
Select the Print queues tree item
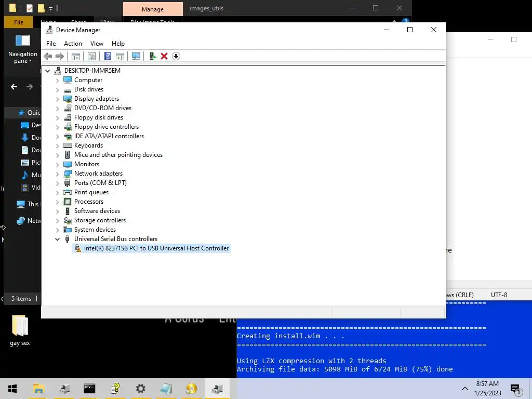[x=91, y=192]
